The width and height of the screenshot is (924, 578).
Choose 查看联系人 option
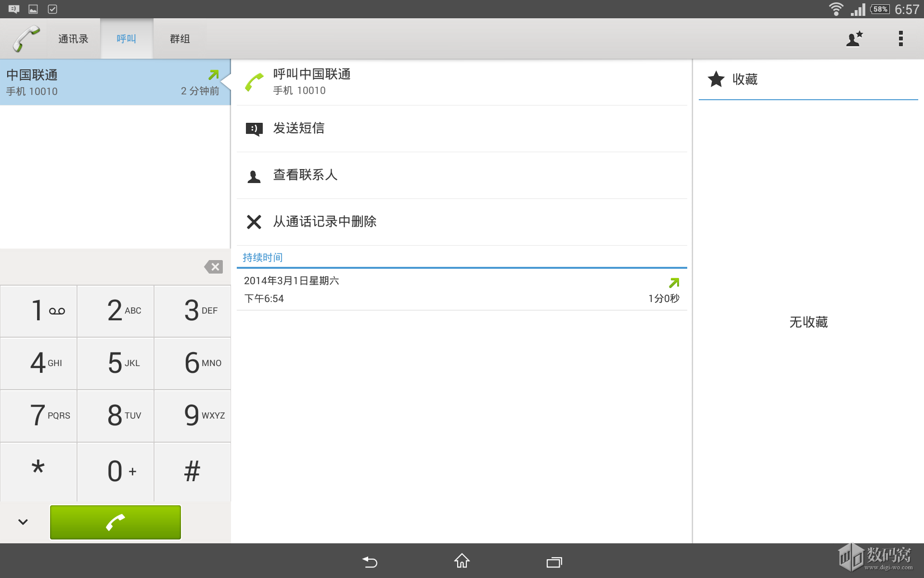[462, 175]
